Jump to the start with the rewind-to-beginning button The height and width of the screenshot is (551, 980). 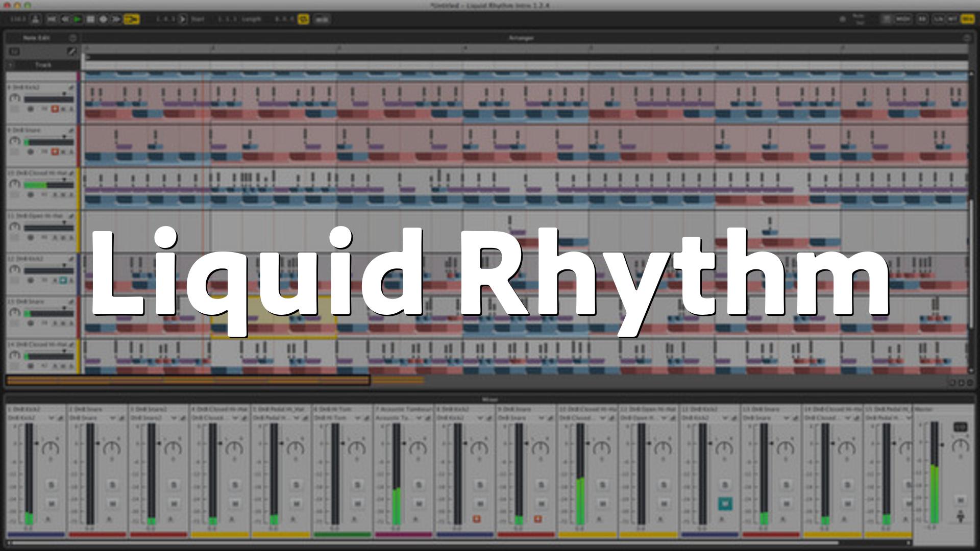[52, 19]
